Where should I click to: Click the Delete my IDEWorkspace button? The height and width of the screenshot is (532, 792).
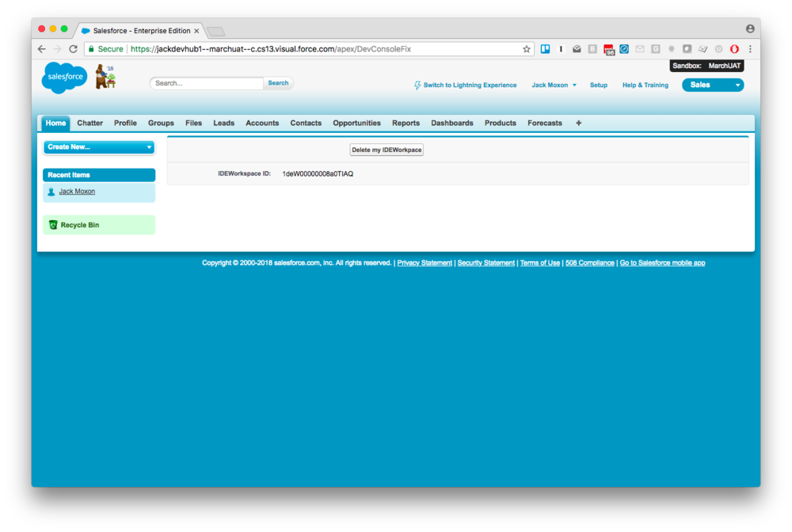point(386,150)
